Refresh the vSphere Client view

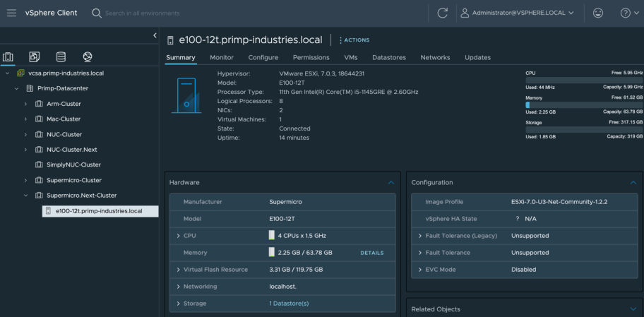click(442, 13)
